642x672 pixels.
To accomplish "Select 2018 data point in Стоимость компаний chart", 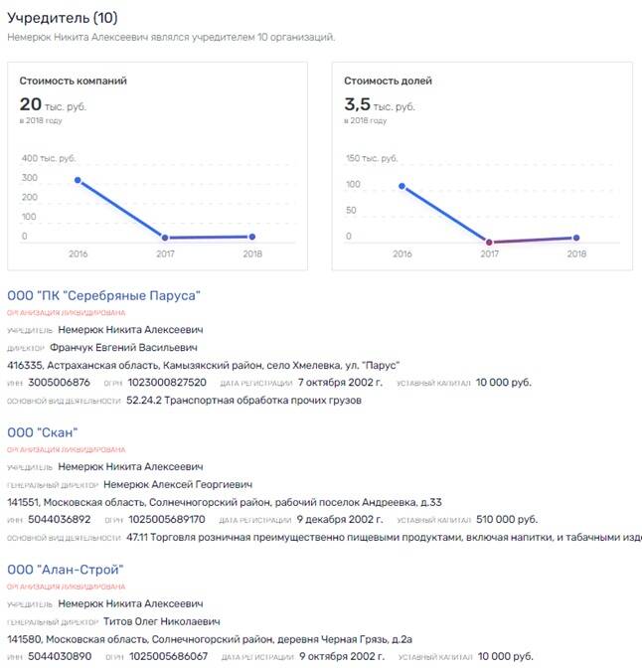I will click(x=252, y=237).
